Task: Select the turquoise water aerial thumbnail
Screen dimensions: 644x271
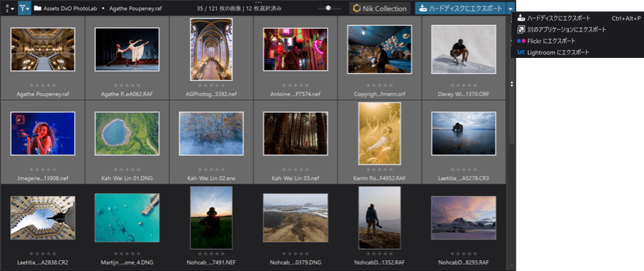Action: coord(127,217)
